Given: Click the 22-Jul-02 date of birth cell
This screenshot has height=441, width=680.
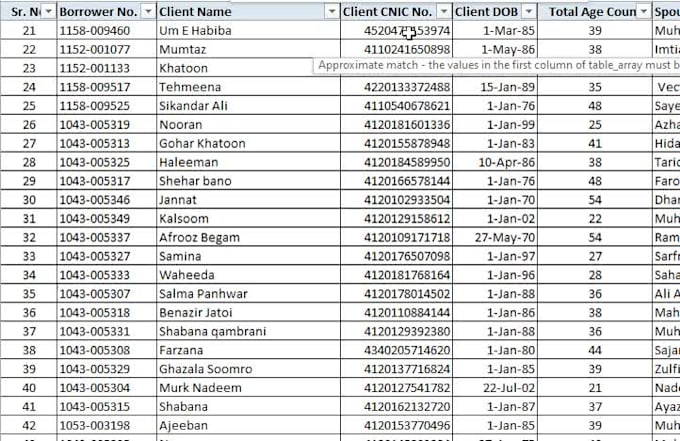Looking at the screenshot, I should pyautogui.click(x=495, y=388).
